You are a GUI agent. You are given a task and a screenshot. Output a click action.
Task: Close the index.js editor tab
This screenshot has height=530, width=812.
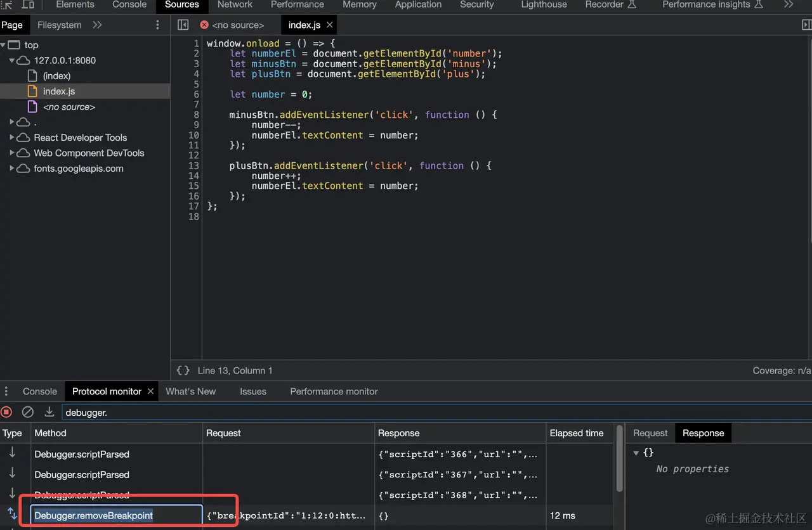pos(329,25)
